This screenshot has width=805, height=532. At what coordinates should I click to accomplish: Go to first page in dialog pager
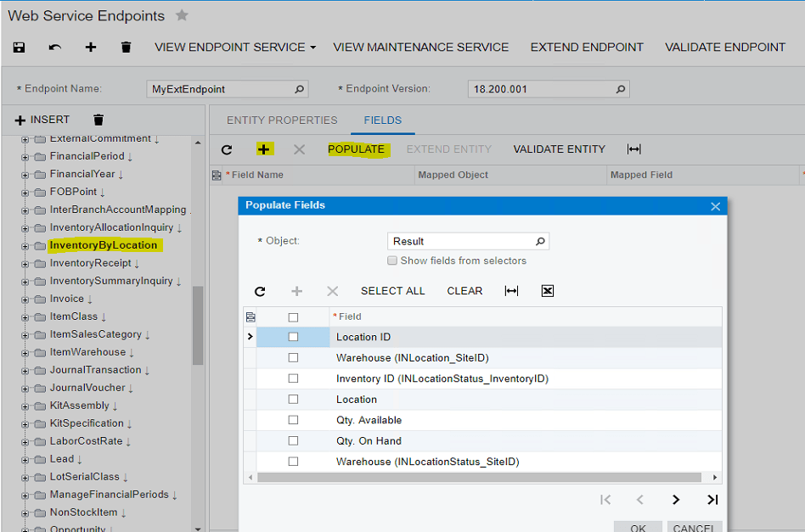point(605,500)
